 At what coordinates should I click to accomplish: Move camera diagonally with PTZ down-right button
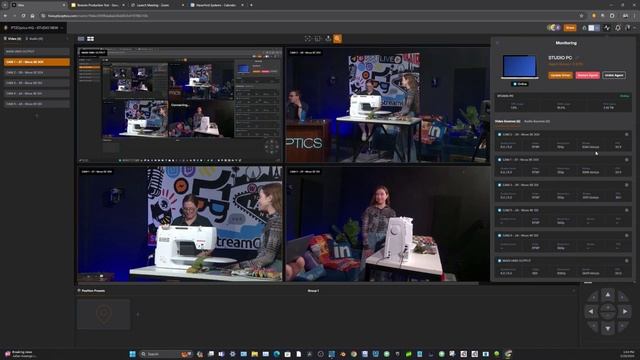tap(622, 325)
